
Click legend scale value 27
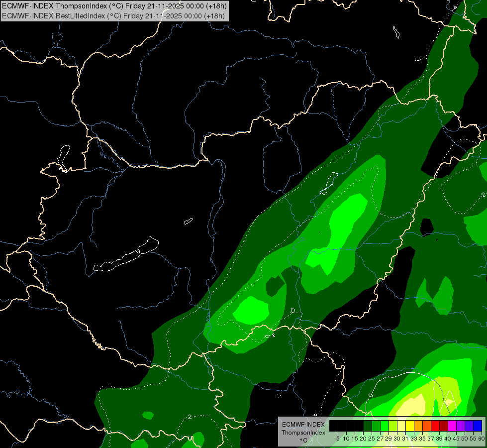[380, 439]
